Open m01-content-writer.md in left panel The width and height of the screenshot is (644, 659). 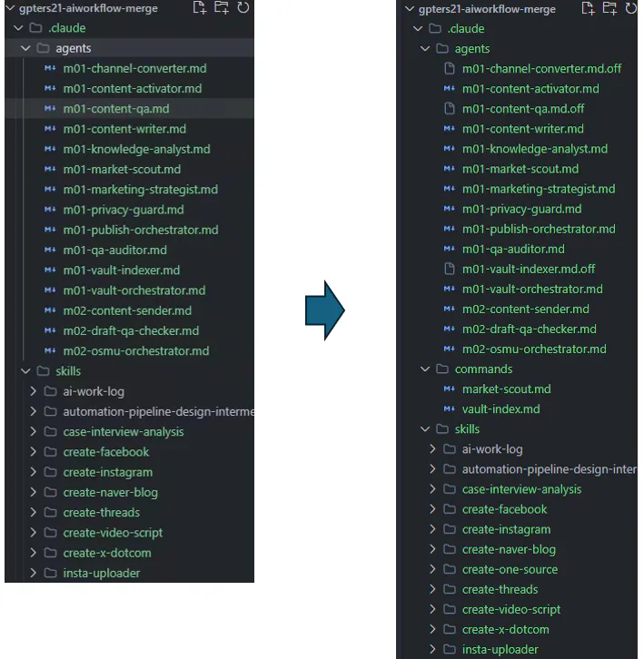click(x=124, y=129)
